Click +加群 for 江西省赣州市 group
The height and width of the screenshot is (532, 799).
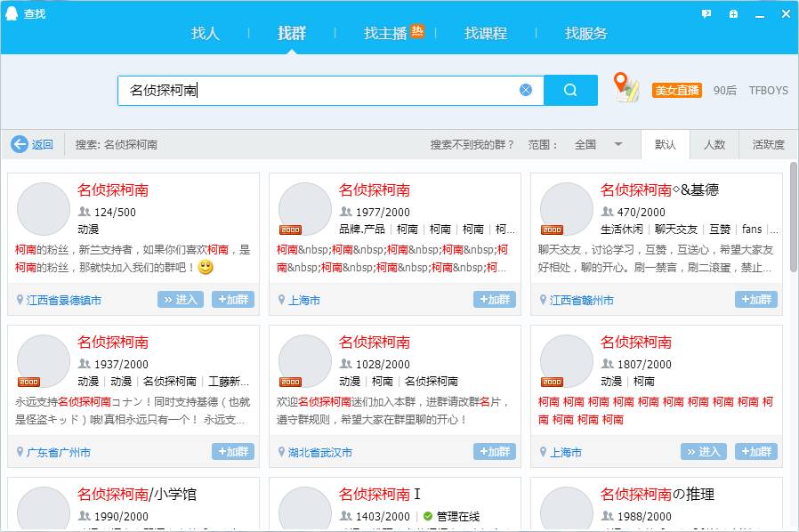click(756, 300)
